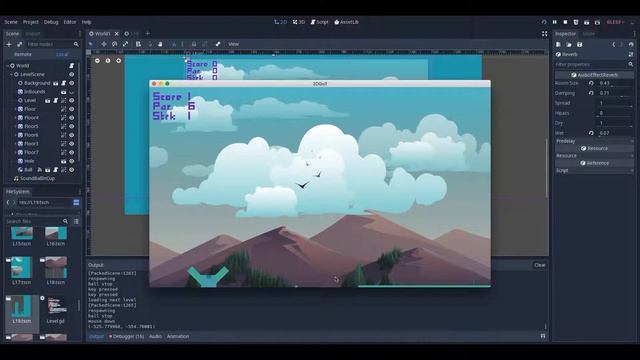Reset the Damping property to its default
Image resolution: width=640 pixels, height=360 pixels.
click(591, 93)
